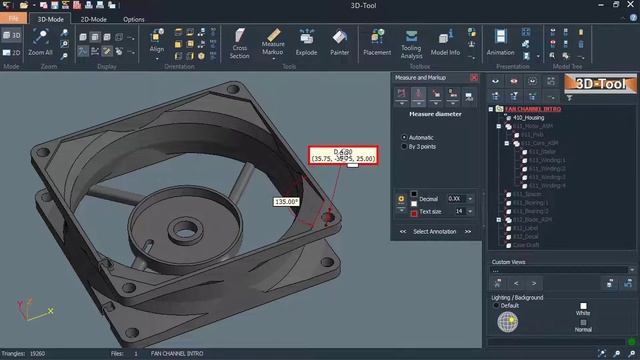Switch to the 2D-Mode tab
Viewport: 640px width, 360px height.
[x=93, y=19]
